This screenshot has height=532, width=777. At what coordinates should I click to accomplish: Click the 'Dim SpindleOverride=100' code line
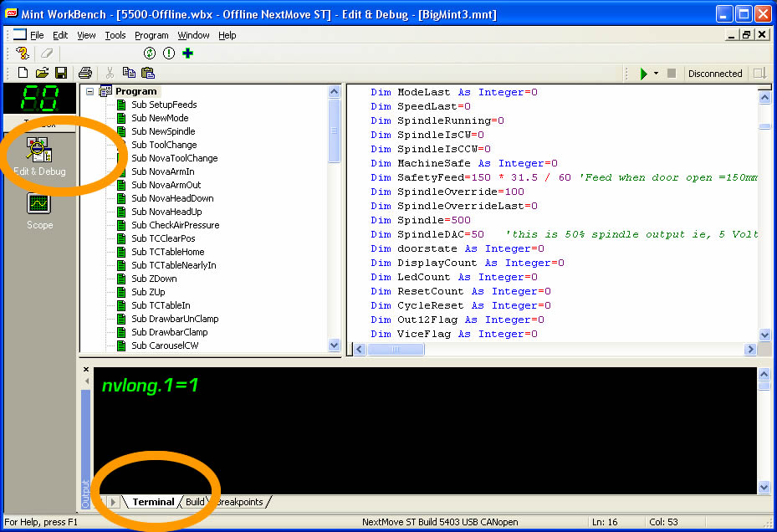pos(447,192)
